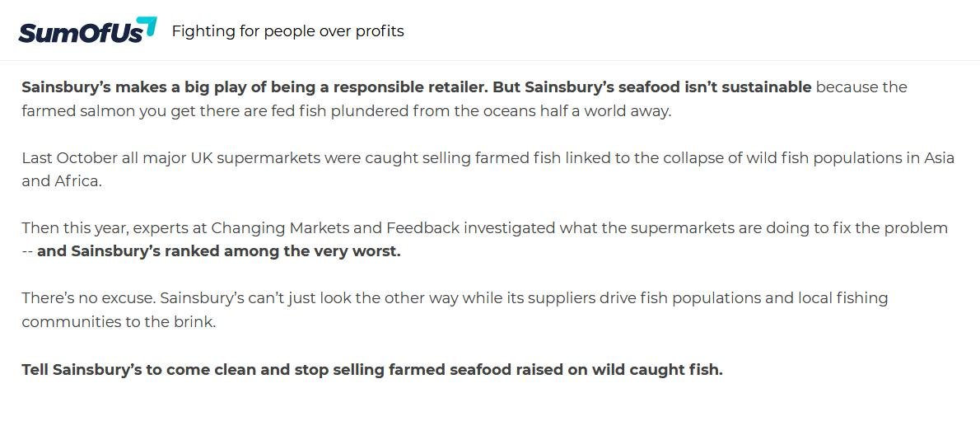The width and height of the screenshot is (980, 435).
Task: Click bold text "Tell Sainsbury's to come clean"
Action: (138, 369)
